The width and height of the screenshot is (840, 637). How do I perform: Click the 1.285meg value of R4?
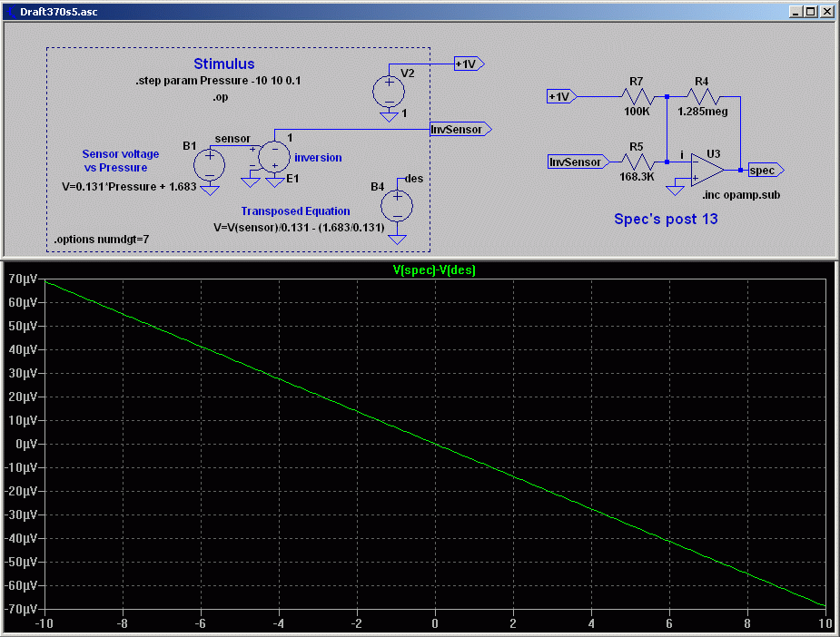(x=702, y=112)
